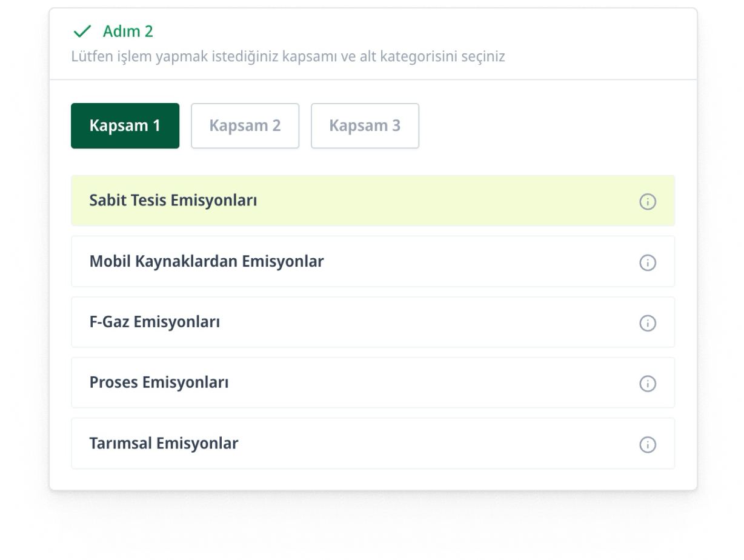The width and height of the screenshot is (744, 560).
Task: Open the Tarımsal Emisyonlar info icon
Action: coord(648,444)
